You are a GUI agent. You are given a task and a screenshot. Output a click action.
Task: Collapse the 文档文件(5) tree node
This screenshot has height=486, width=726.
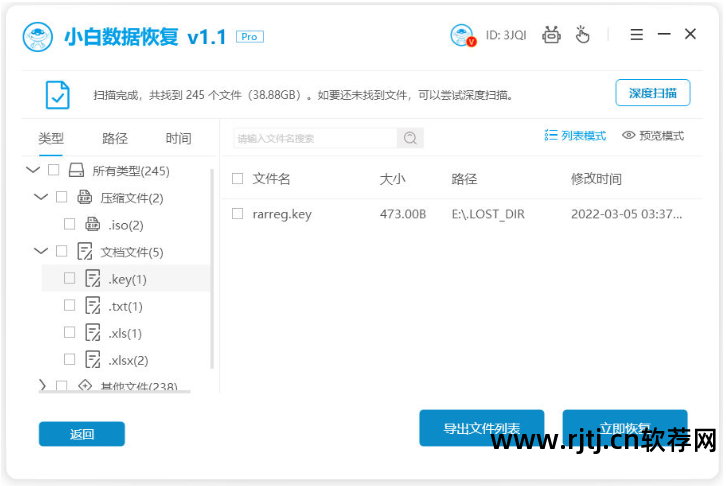[41, 251]
